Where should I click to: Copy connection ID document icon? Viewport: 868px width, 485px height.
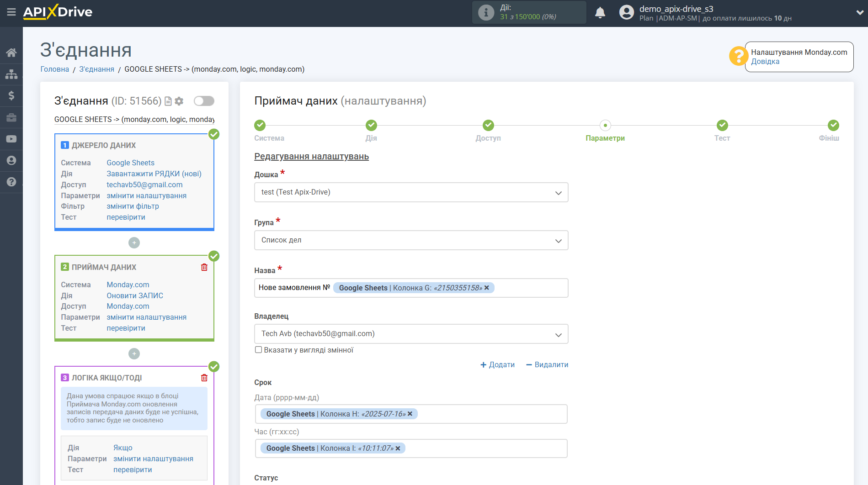tap(168, 101)
